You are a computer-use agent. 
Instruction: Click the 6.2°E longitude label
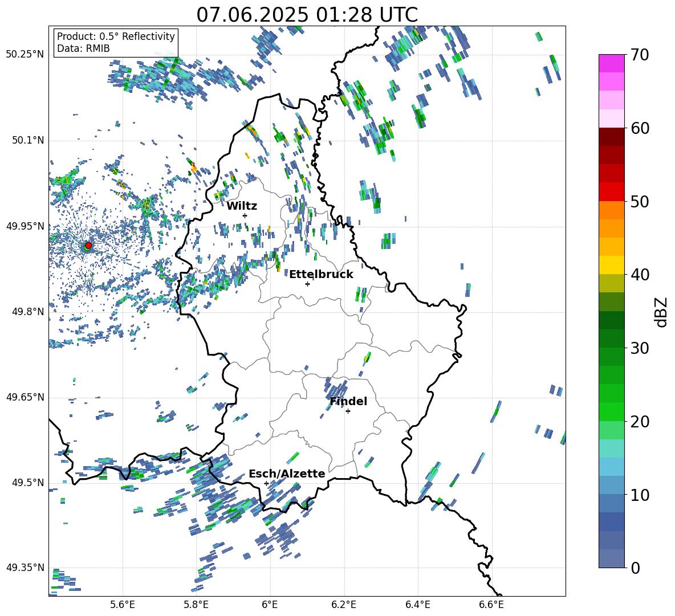tap(344, 605)
